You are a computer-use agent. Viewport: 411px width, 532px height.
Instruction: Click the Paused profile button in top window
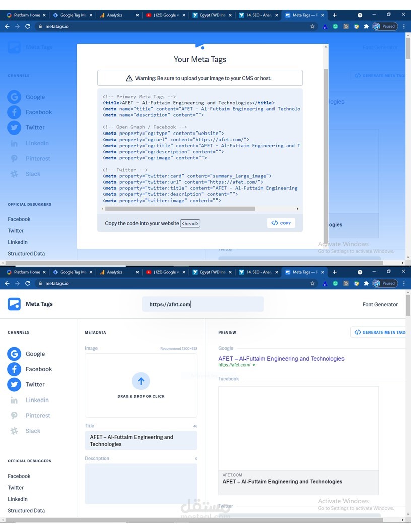point(385,26)
